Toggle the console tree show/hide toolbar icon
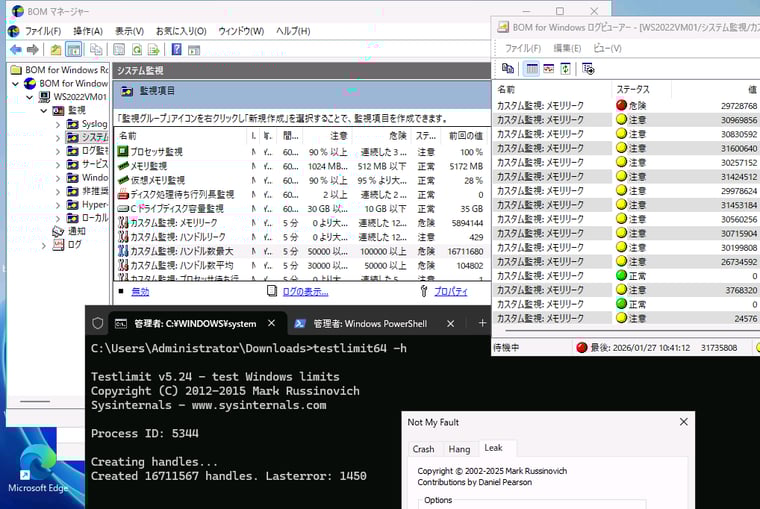The width and height of the screenshot is (760, 509). click(x=73, y=49)
